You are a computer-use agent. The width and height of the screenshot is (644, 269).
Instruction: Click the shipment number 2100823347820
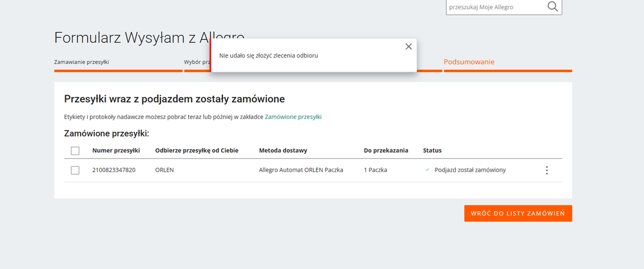[113, 170]
